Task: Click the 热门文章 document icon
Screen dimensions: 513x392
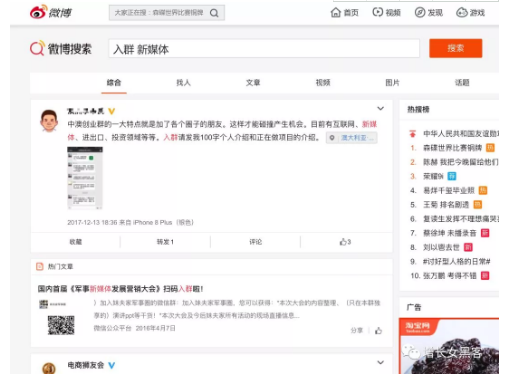Action: point(40,266)
